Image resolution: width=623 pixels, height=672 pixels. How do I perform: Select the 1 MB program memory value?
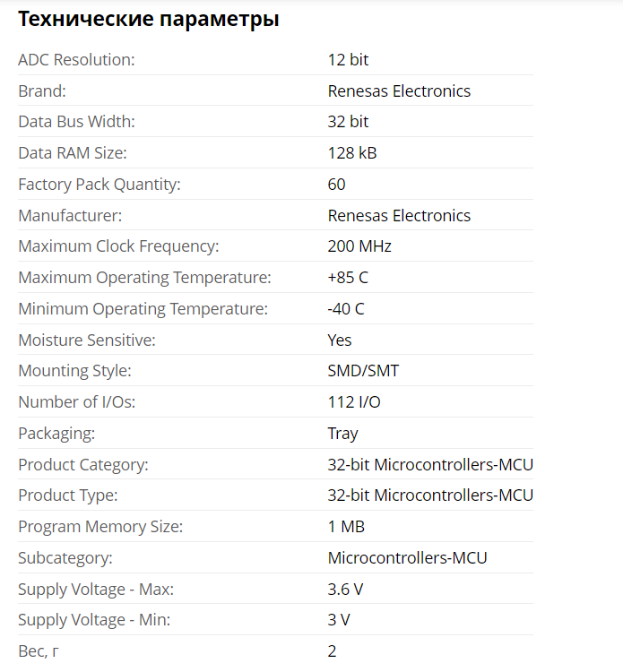click(x=346, y=527)
